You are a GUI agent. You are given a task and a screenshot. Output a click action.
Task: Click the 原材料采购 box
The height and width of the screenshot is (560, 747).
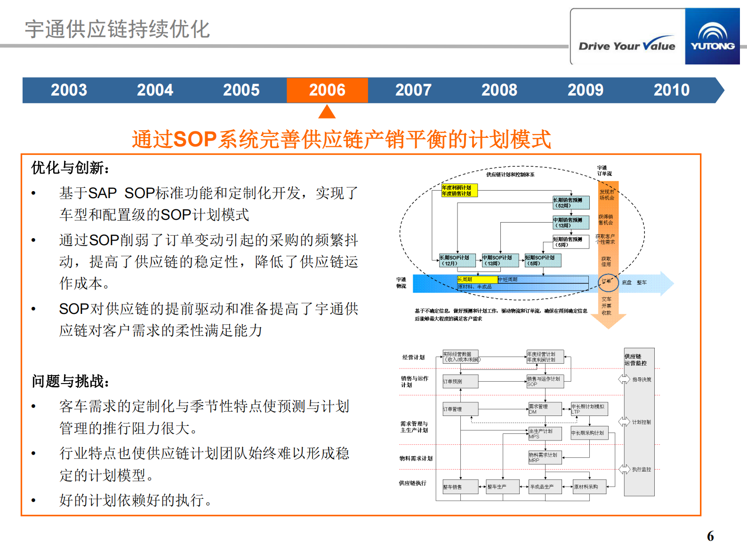coord(589,487)
